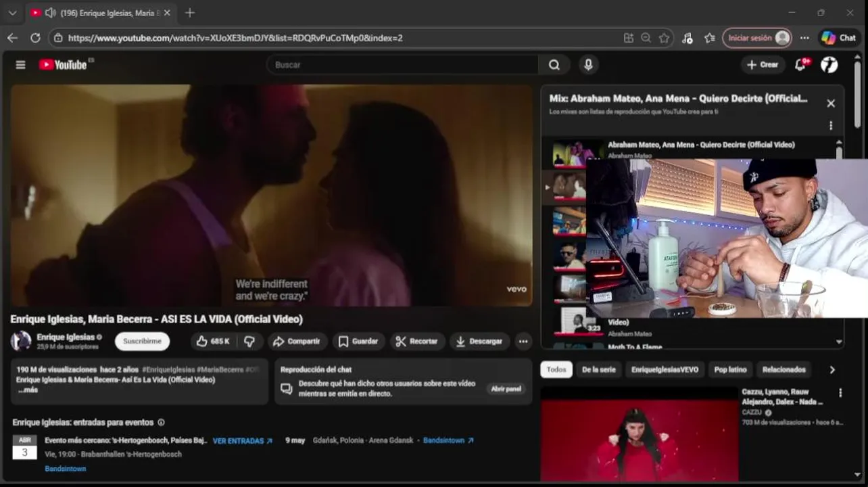Expand description with ...más
The height and width of the screenshot is (487, 868).
tap(27, 390)
